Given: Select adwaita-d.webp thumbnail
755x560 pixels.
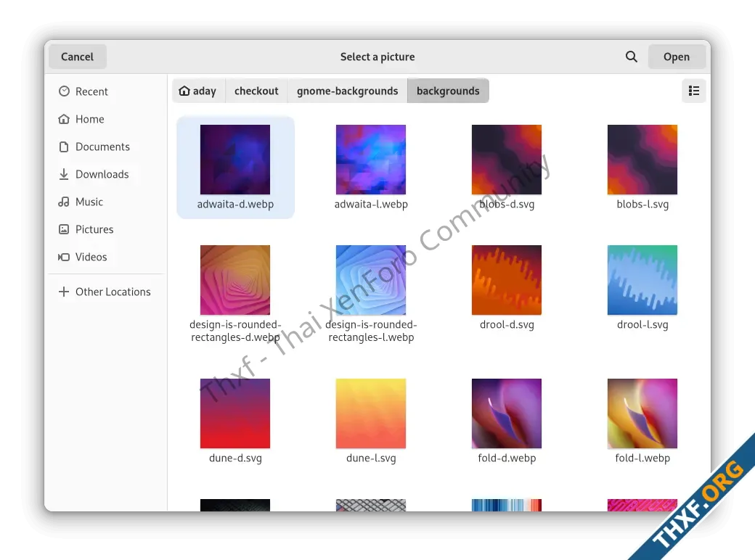Looking at the screenshot, I should coord(235,160).
